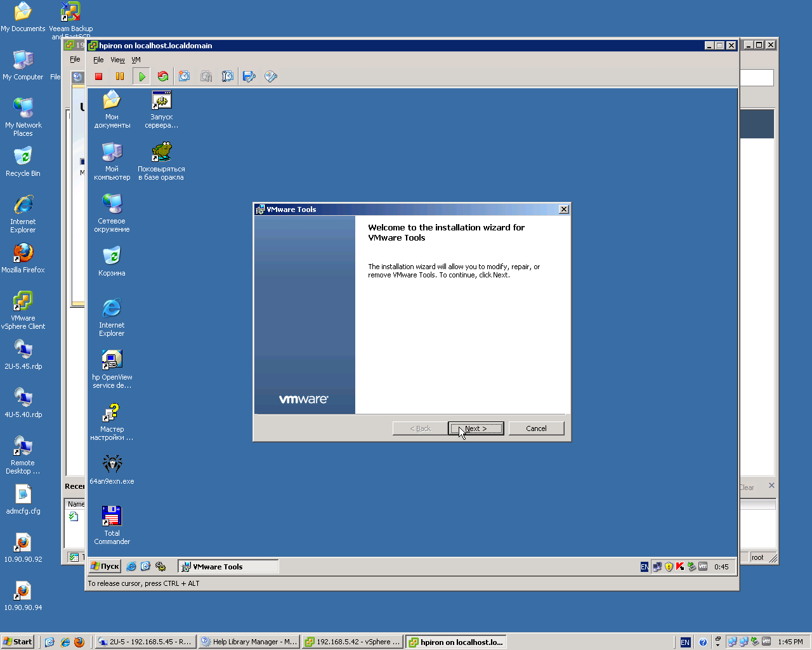
Task: Select hp OpenView service desk shortcut
Action: 112,369
